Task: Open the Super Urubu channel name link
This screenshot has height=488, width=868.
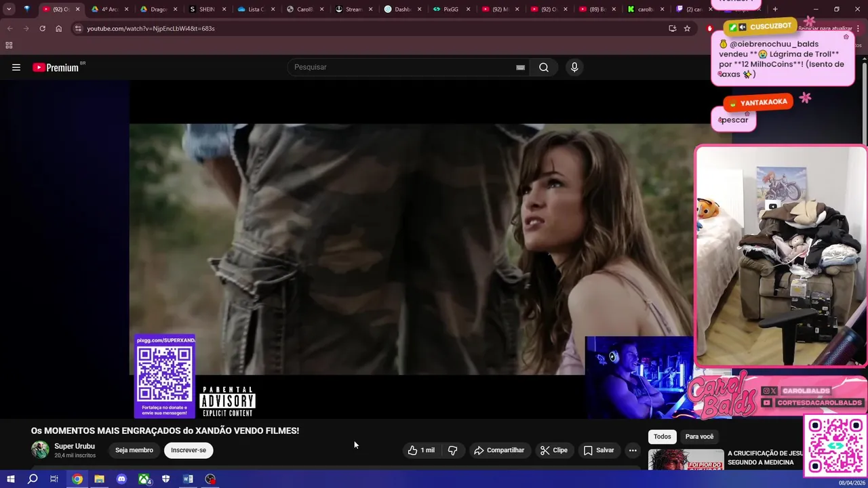Action: pos(75,446)
